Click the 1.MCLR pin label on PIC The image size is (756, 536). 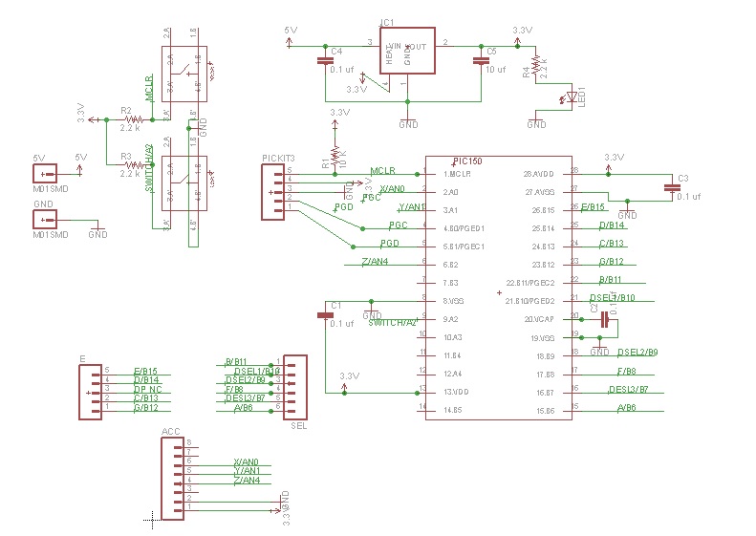tap(457, 174)
